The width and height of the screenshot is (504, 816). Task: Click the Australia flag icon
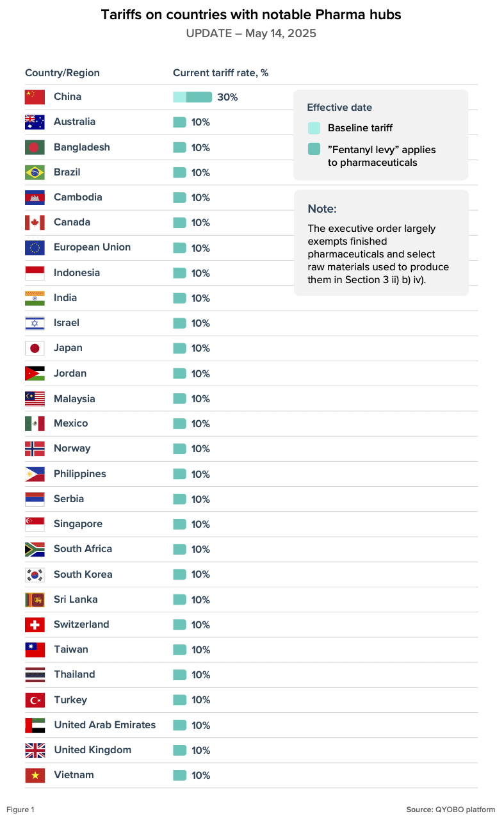coord(35,122)
